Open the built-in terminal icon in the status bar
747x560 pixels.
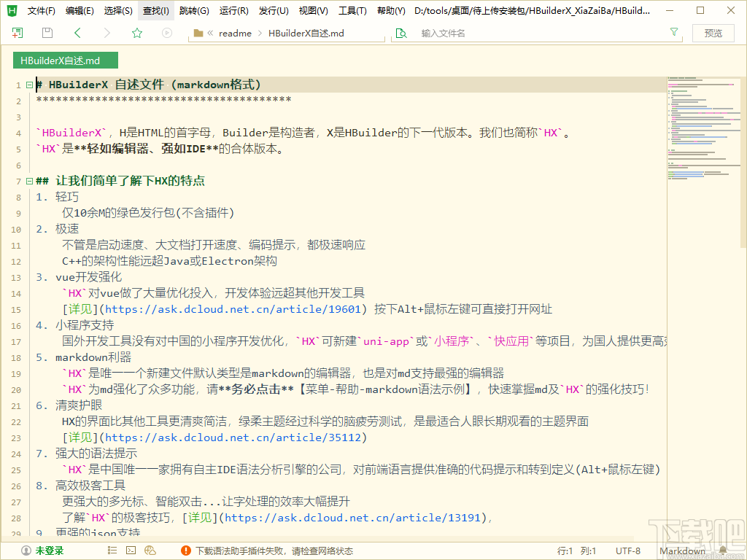click(x=131, y=551)
